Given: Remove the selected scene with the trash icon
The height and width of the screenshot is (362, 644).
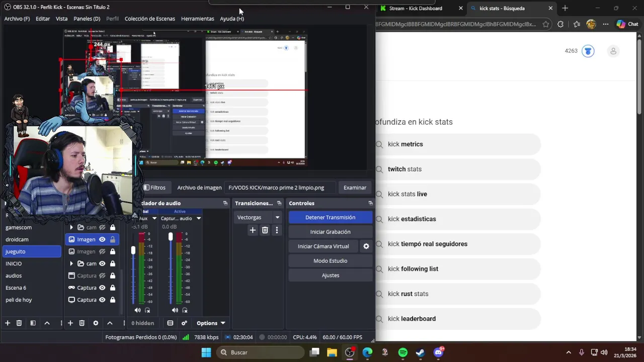Looking at the screenshot, I should (19, 323).
